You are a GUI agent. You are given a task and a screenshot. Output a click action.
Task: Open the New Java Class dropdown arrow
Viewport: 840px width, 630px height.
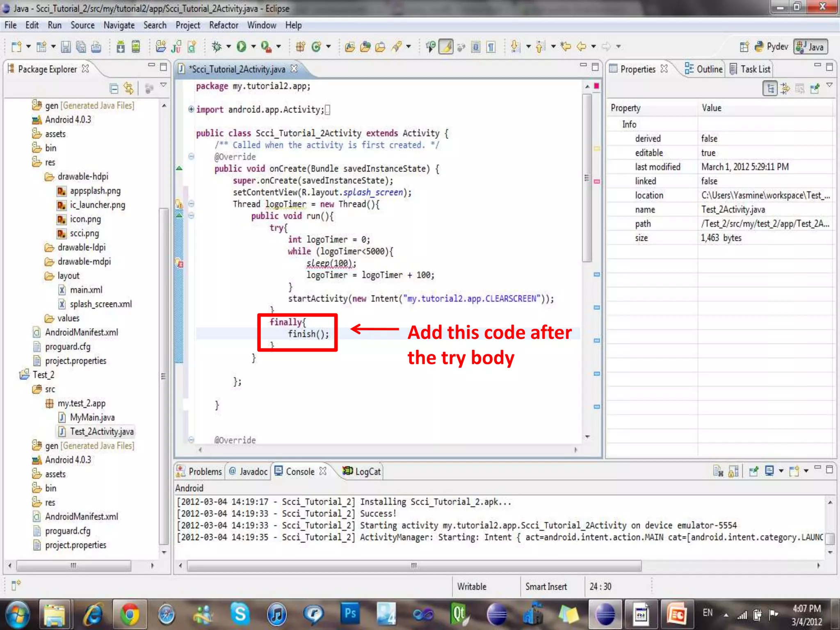coord(328,47)
